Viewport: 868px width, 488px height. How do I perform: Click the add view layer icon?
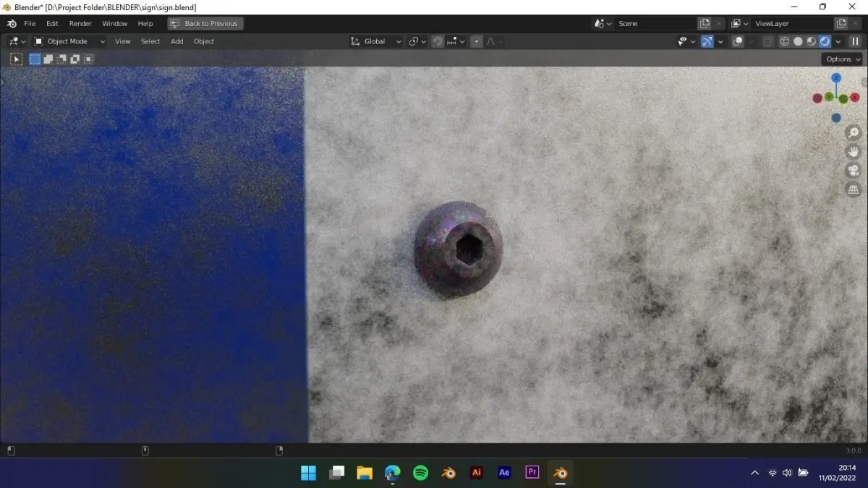841,23
